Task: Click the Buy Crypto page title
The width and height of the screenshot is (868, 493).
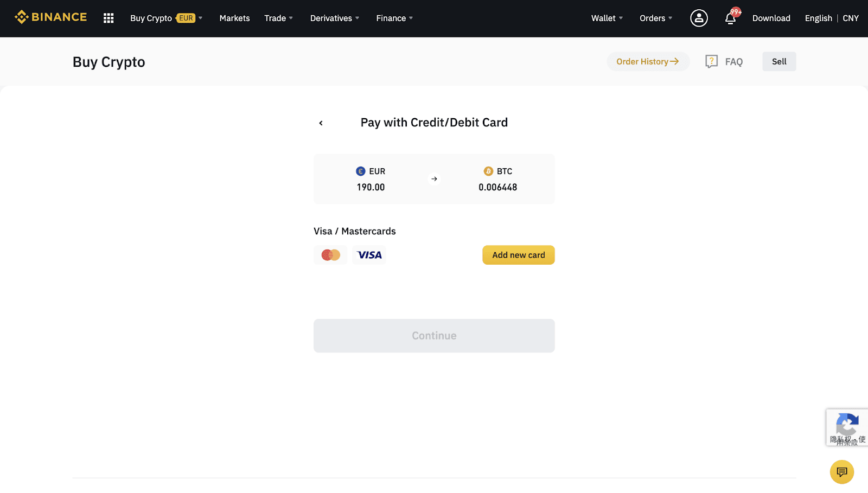Action: [x=109, y=62]
